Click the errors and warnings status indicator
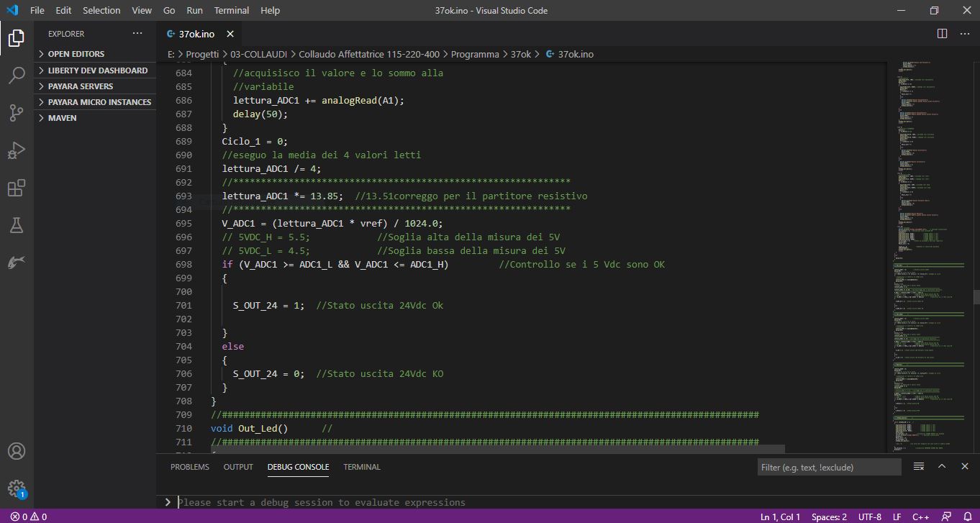The height and width of the screenshot is (523, 980). pyautogui.click(x=29, y=517)
